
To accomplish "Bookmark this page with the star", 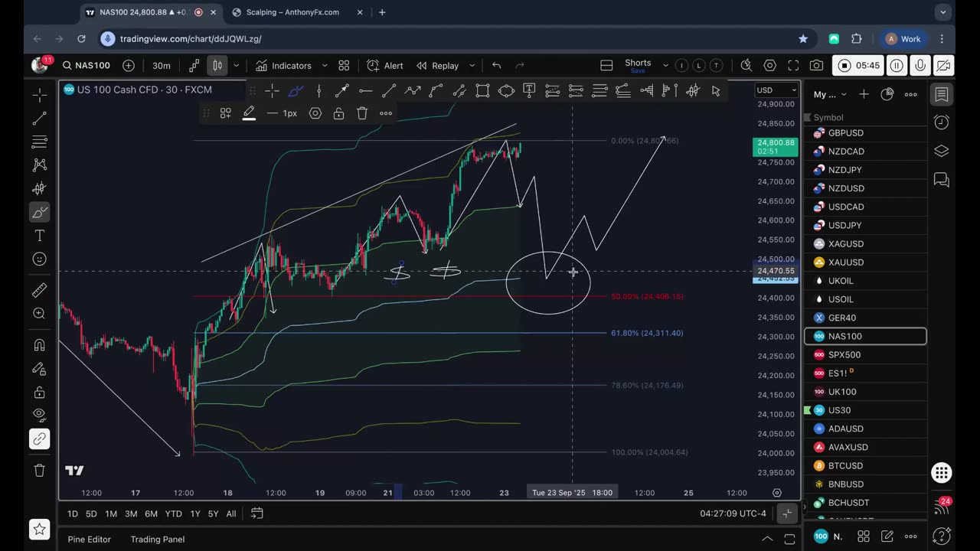I will tap(803, 39).
